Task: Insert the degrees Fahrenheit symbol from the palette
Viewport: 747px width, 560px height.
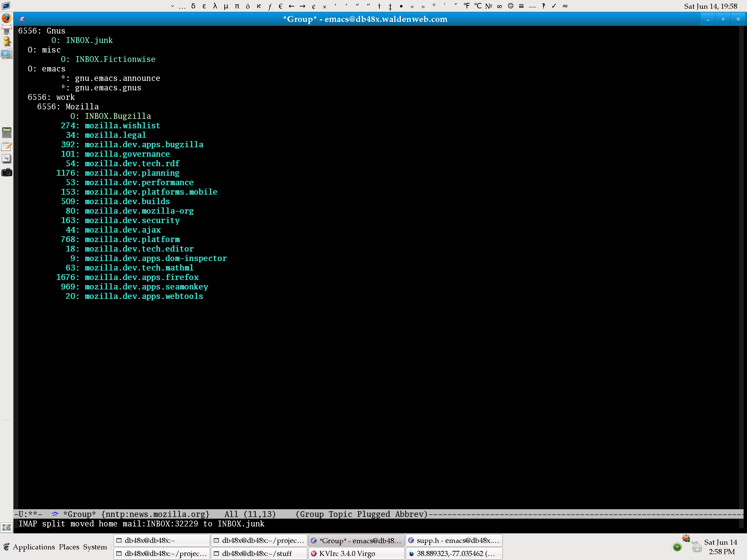Action: coord(467,6)
